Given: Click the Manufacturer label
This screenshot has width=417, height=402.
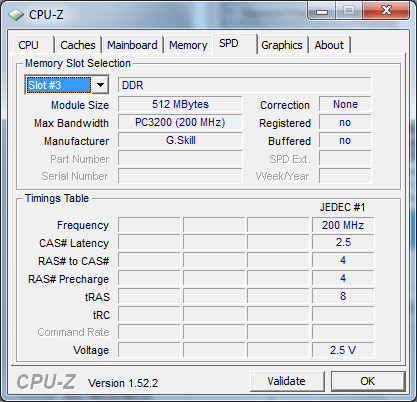Looking at the screenshot, I should point(76,141).
